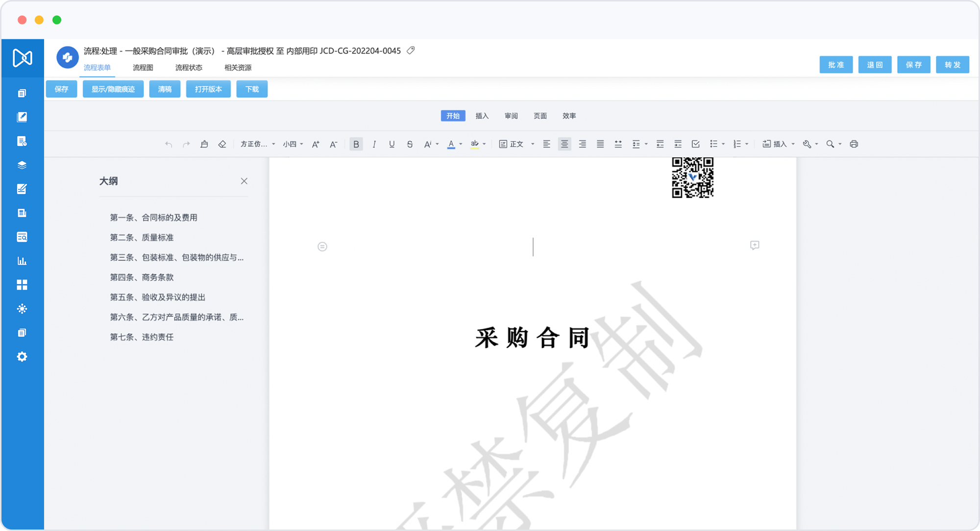The image size is (980, 531).
Task: Click the add comment icon beside page
Action: (755, 245)
